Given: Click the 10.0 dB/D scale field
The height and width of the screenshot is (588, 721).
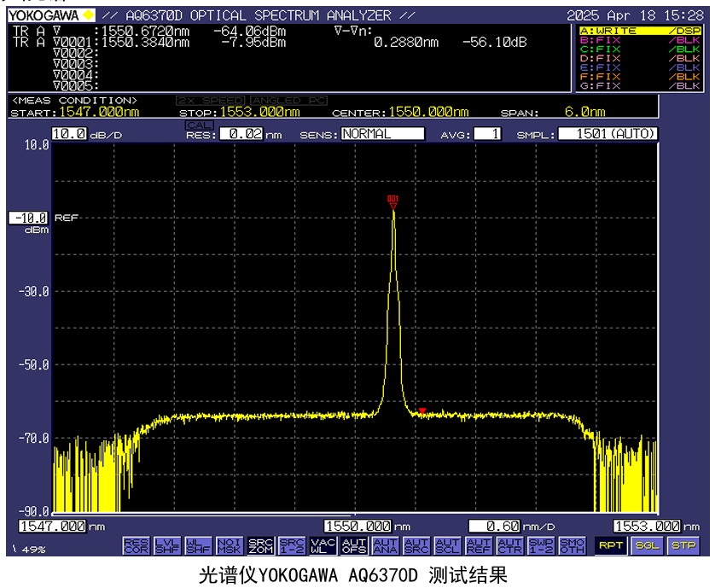Looking at the screenshot, I should (x=69, y=134).
